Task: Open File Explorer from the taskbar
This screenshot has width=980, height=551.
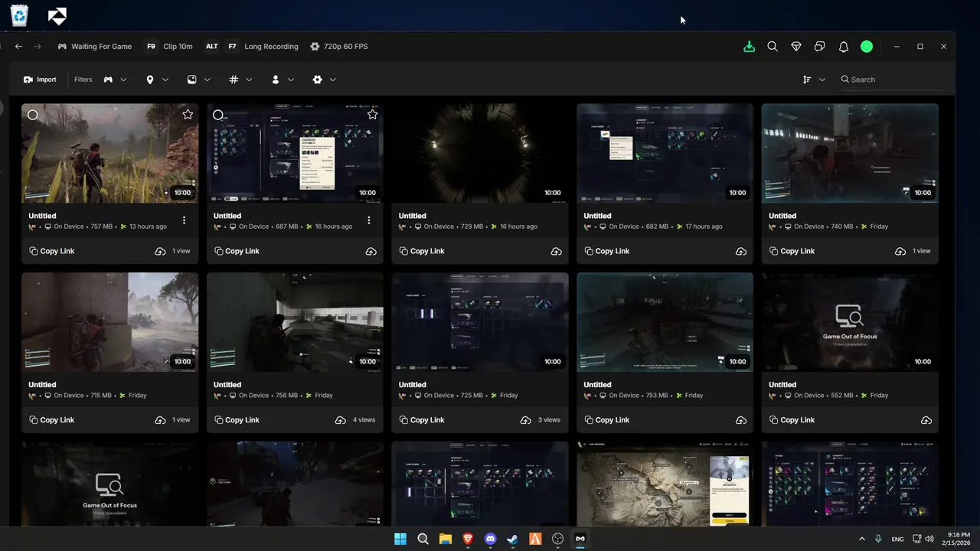Action: (445, 539)
